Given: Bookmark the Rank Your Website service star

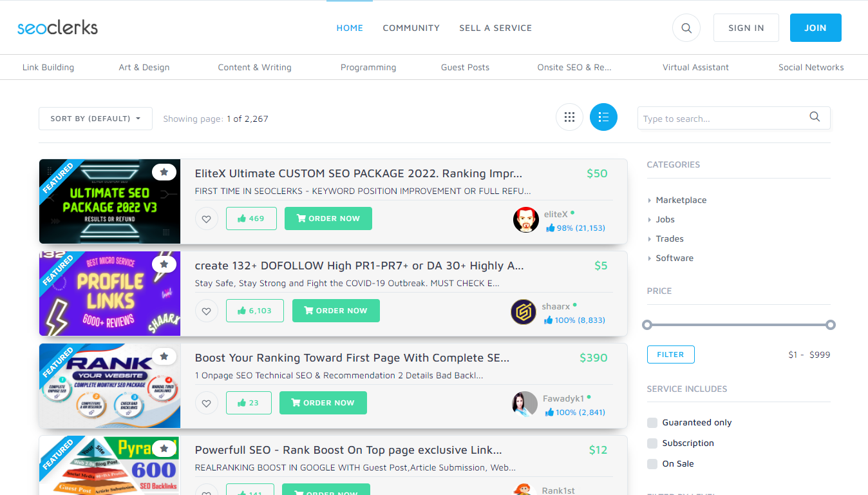Looking at the screenshot, I should point(164,356).
